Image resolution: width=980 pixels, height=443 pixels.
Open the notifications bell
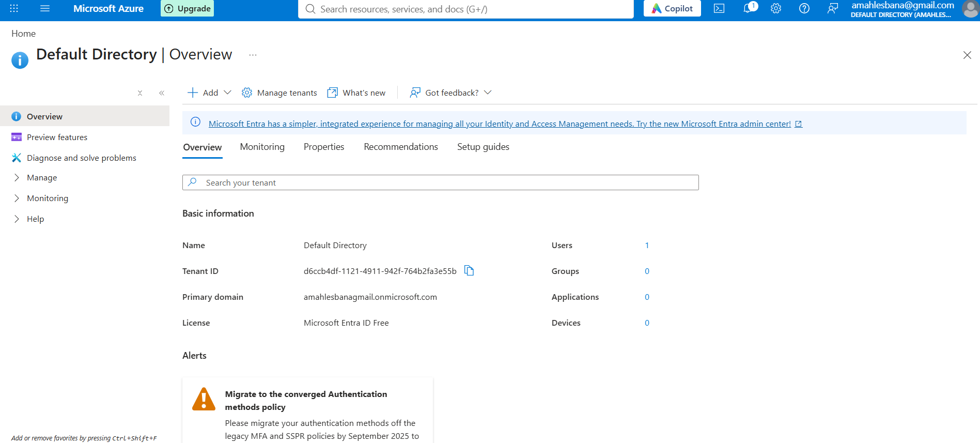(749, 8)
